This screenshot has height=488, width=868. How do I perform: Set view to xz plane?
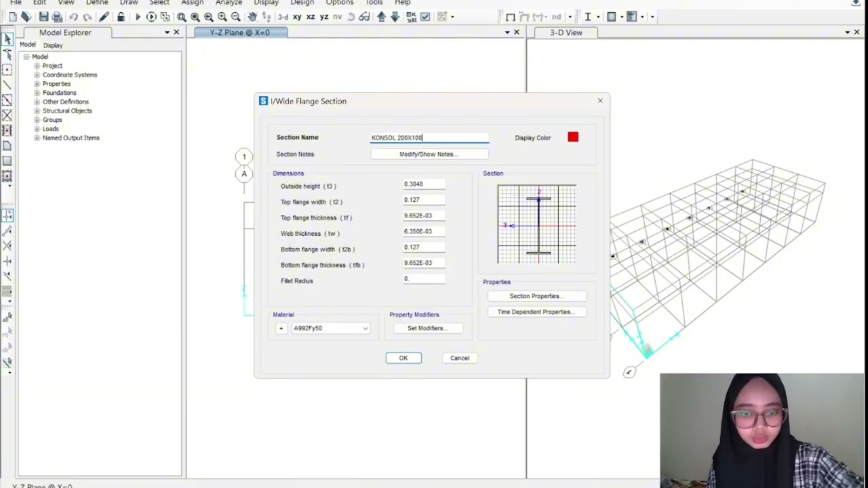coord(311,17)
